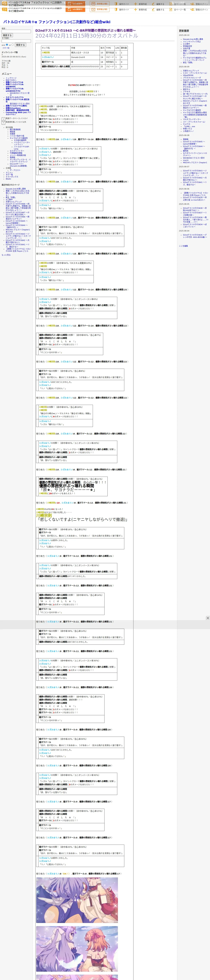
Task: Open D2ndテストXその3639 井之原小星 link
Action: (195, 199)
